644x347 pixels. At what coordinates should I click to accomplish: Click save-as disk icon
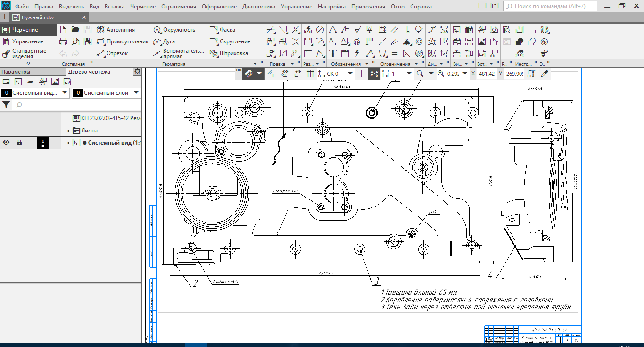[x=88, y=41]
